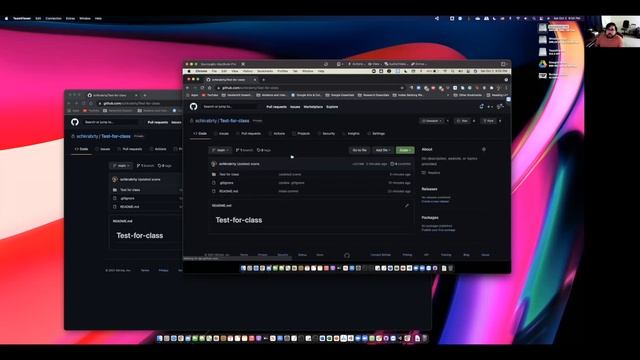Open TeamViewer toolbar View dropdown

click(375, 64)
